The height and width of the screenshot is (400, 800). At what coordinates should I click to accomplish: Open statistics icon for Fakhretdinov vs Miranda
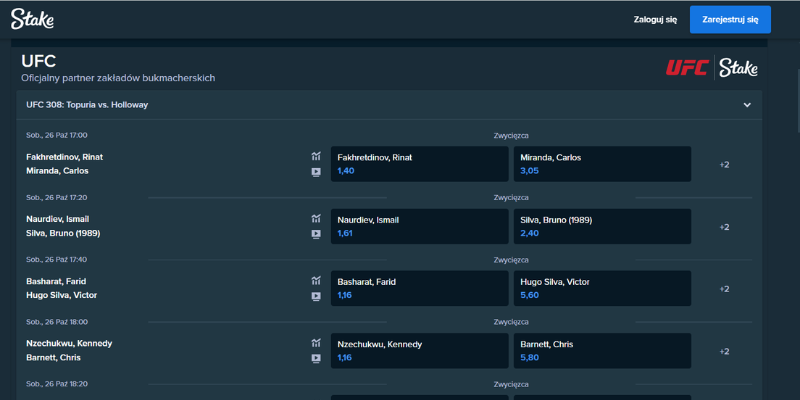pos(315,156)
